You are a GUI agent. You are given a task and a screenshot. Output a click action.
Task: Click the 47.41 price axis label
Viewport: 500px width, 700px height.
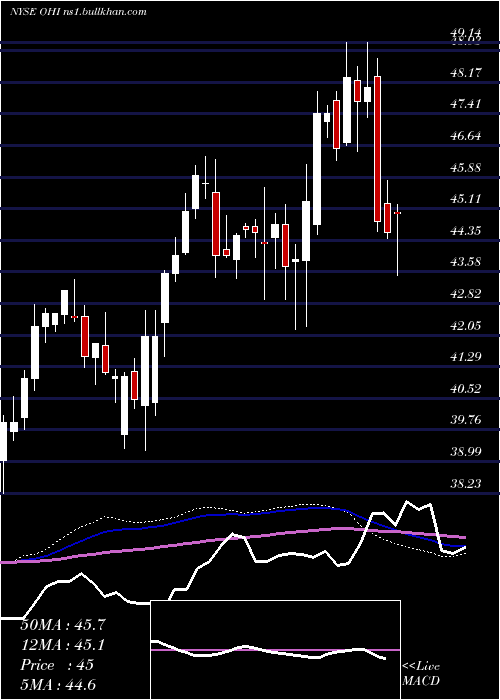coord(466,104)
